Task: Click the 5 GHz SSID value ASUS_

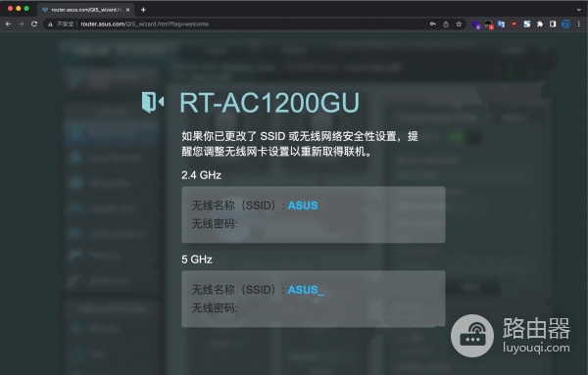Action: (x=306, y=290)
